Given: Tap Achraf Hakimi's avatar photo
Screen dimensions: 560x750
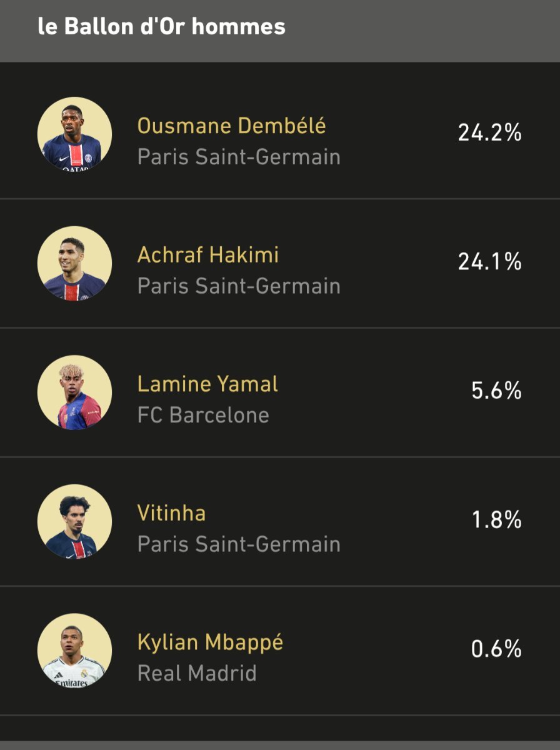Looking at the screenshot, I should point(74,263).
